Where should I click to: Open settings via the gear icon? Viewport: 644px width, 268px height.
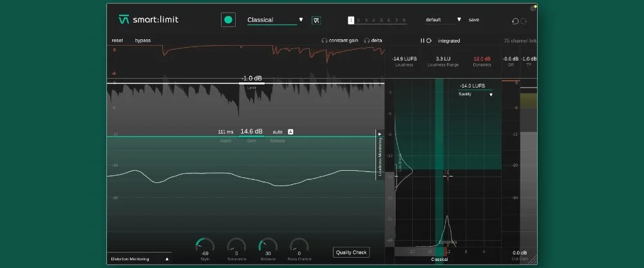pyautogui.click(x=533, y=8)
